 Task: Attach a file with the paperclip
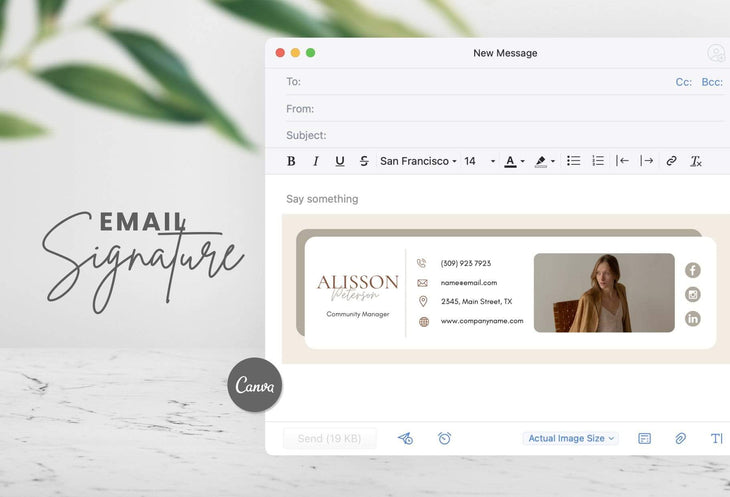click(680, 438)
